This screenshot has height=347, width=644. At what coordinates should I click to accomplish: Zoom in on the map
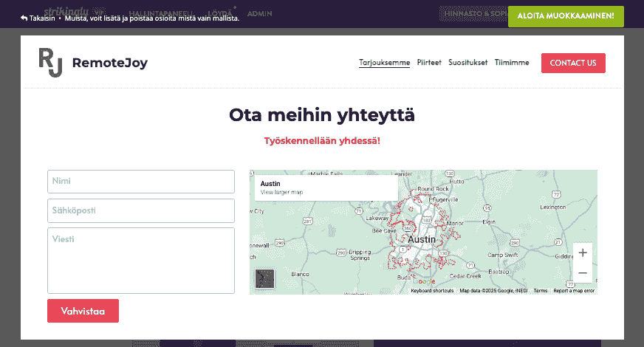coord(583,252)
